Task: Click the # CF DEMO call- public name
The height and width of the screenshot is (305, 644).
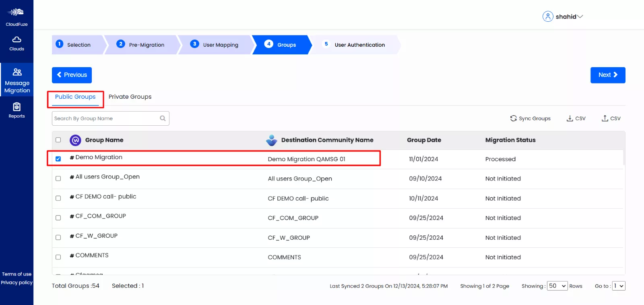Action: coord(103,196)
